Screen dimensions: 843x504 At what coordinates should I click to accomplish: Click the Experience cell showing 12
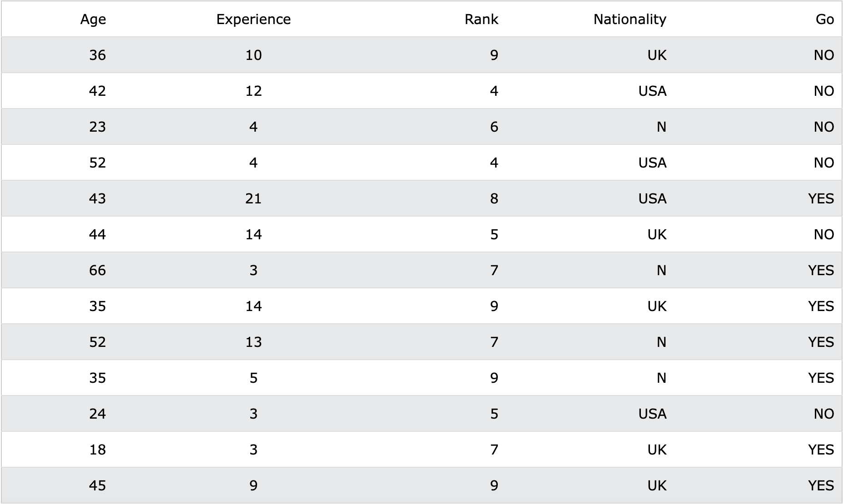pos(253,91)
